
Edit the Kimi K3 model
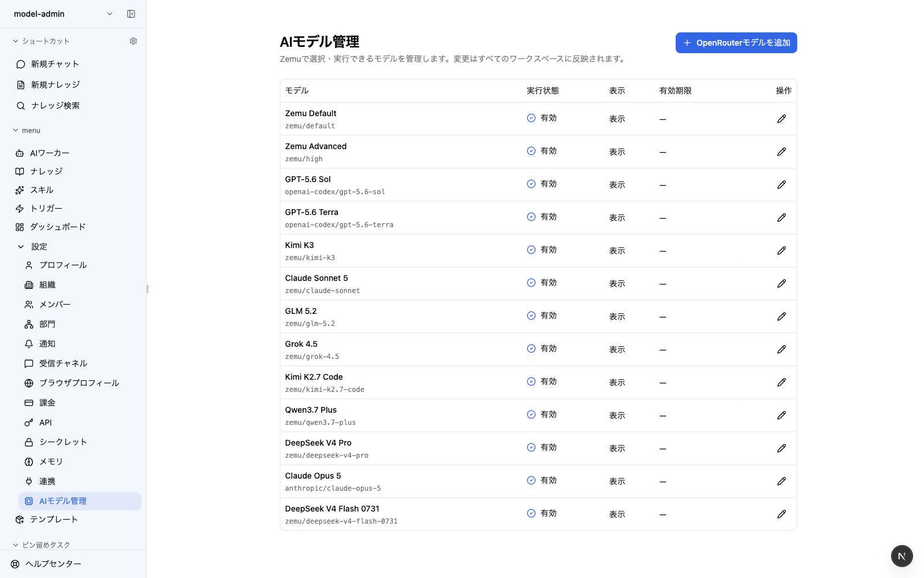pyautogui.click(x=781, y=250)
